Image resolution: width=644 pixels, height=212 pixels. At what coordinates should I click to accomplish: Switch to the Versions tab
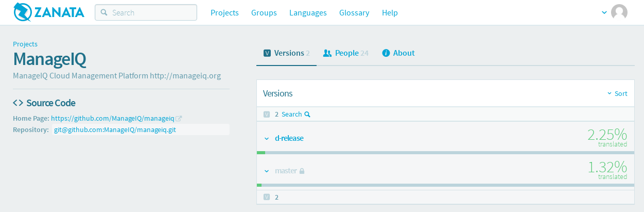287,53
